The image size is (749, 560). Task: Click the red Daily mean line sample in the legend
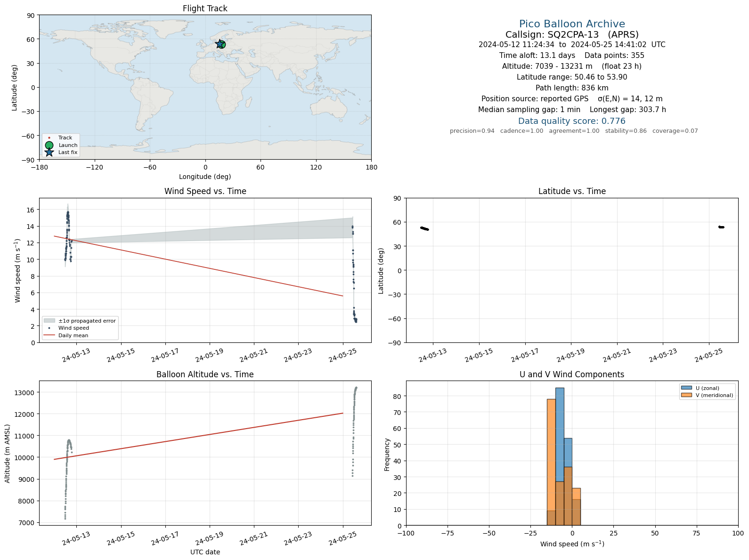click(49, 335)
